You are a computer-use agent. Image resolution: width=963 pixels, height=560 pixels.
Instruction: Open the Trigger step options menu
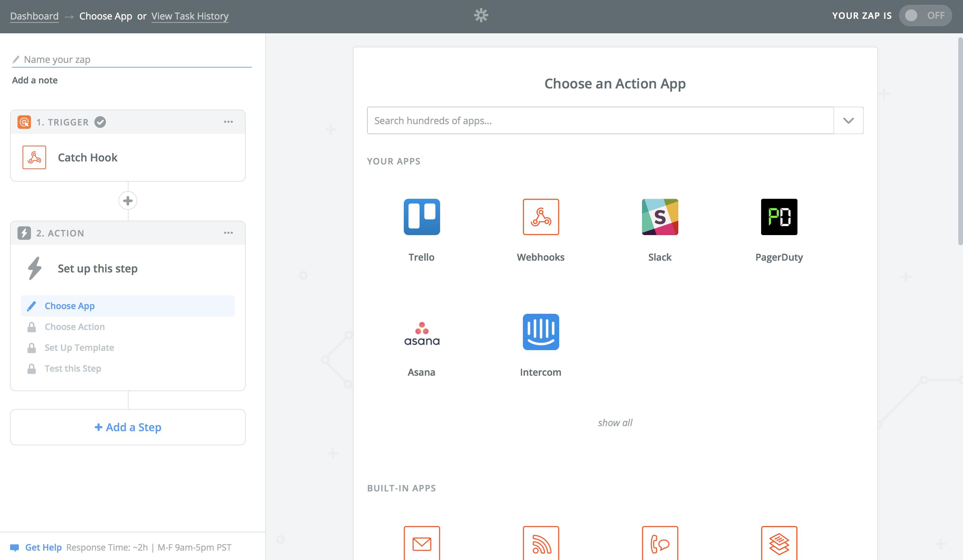228,122
